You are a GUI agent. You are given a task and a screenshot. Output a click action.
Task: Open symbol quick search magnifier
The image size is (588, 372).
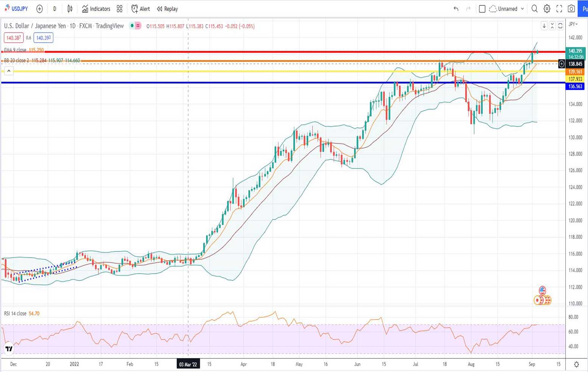click(534, 9)
